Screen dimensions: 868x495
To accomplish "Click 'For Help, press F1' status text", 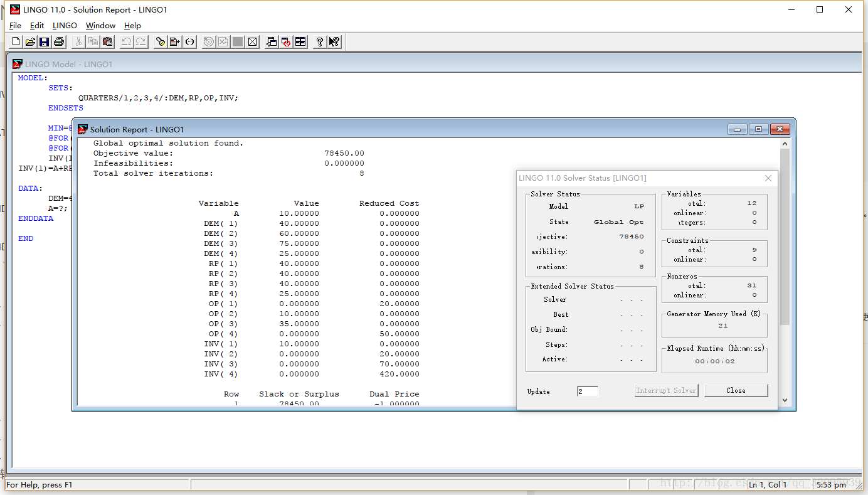I will [39, 484].
